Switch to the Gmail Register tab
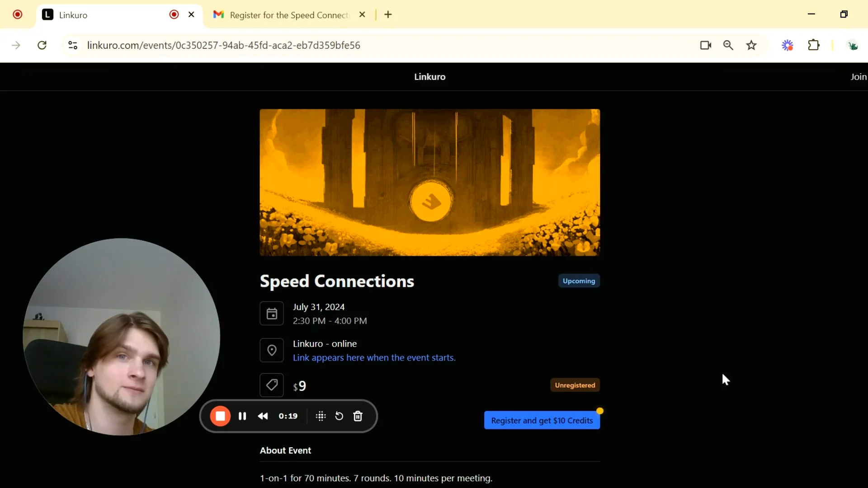This screenshot has height=488, width=868. (289, 15)
